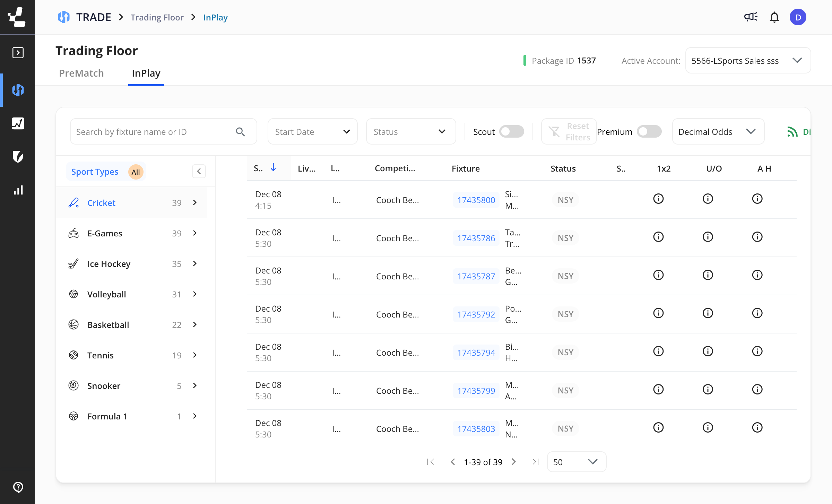Expand the left sidebar panel
This screenshot has width=832, height=504.
point(18,53)
